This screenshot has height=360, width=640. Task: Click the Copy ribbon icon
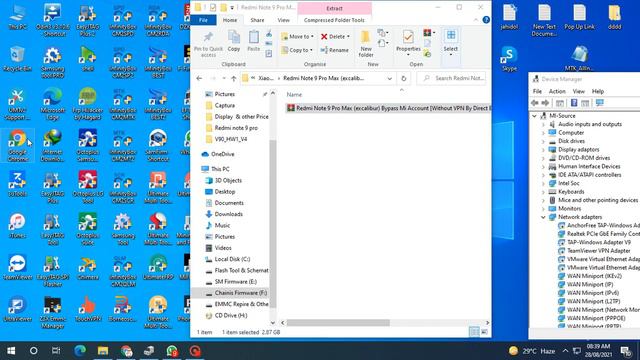[234, 41]
